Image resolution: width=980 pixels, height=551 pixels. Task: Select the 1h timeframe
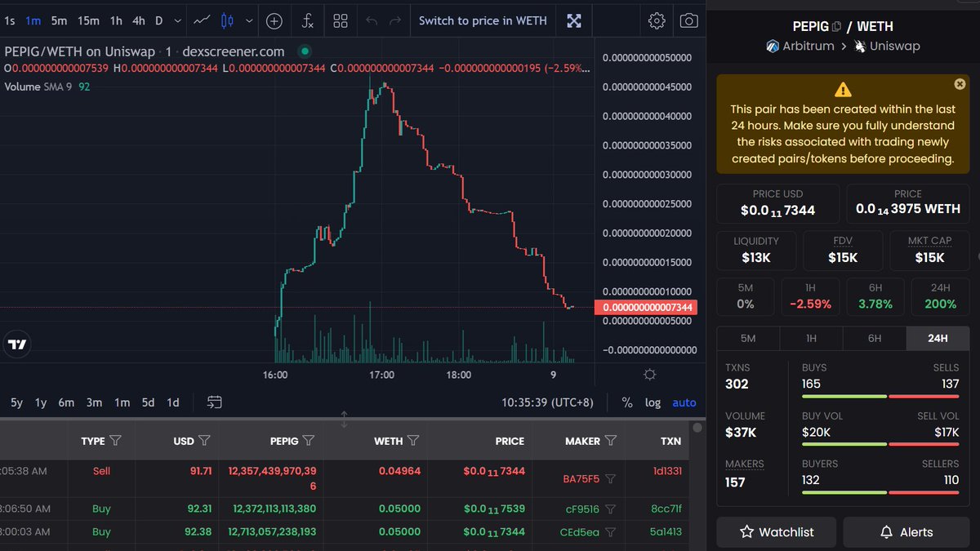(116, 20)
